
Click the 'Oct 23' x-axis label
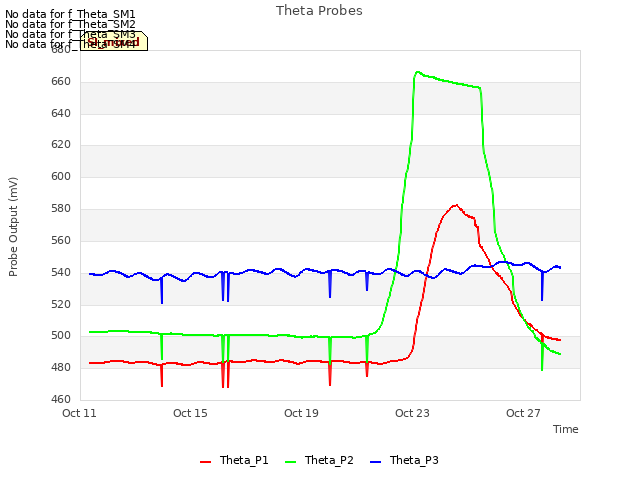click(412, 413)
